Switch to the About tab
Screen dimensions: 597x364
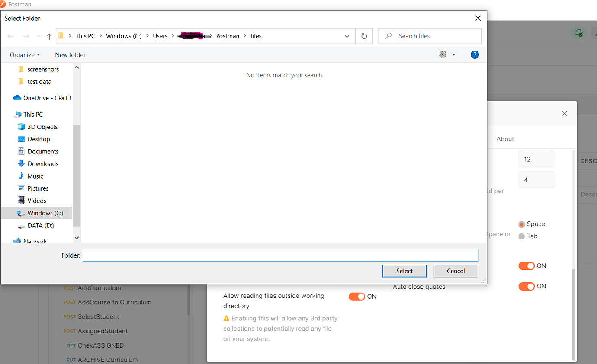[505, 139]
